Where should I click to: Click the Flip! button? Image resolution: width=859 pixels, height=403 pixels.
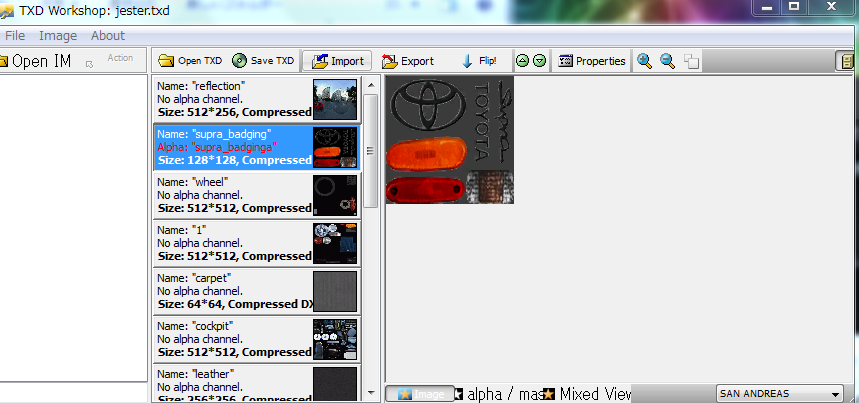(479, 61)
